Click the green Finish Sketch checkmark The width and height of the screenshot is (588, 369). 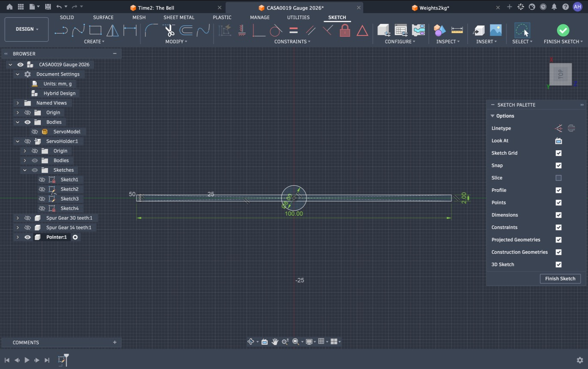click(563, 30)
